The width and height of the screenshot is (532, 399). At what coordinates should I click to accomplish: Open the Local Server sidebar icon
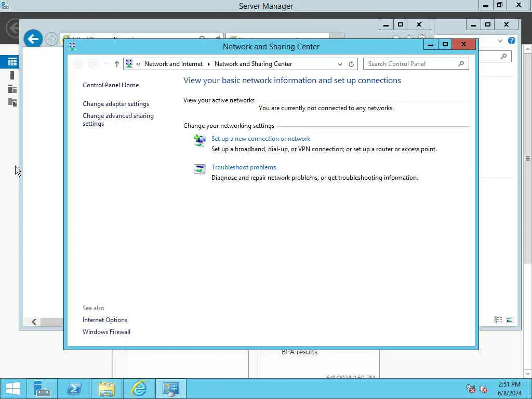(x=12, y=75)
